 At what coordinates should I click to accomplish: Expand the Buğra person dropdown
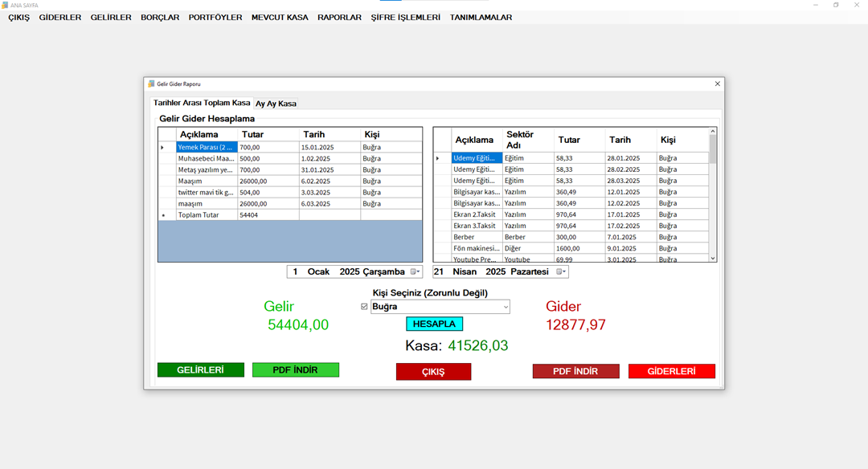(505, 307)
